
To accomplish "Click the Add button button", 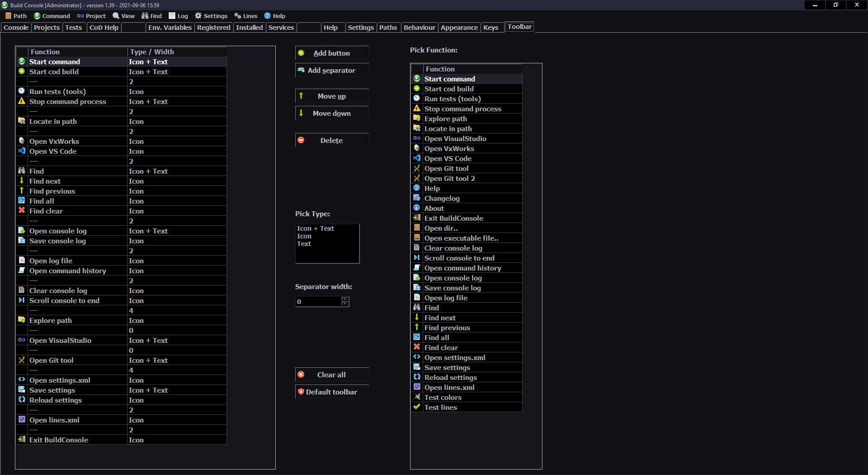I will (x=332, y=53).
